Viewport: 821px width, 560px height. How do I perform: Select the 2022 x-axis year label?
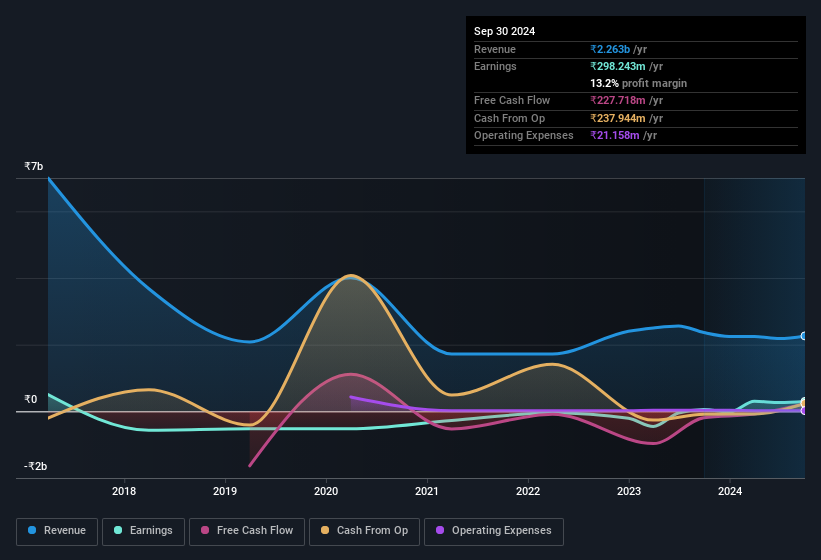point(528,491)
